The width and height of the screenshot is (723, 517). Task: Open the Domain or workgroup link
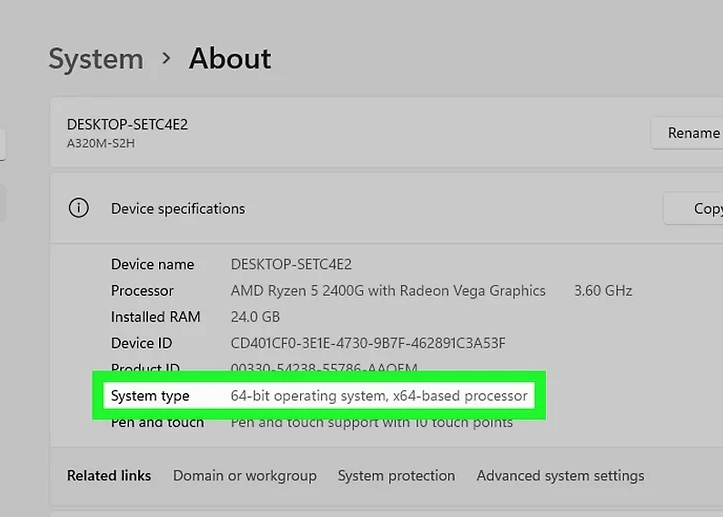244,476
